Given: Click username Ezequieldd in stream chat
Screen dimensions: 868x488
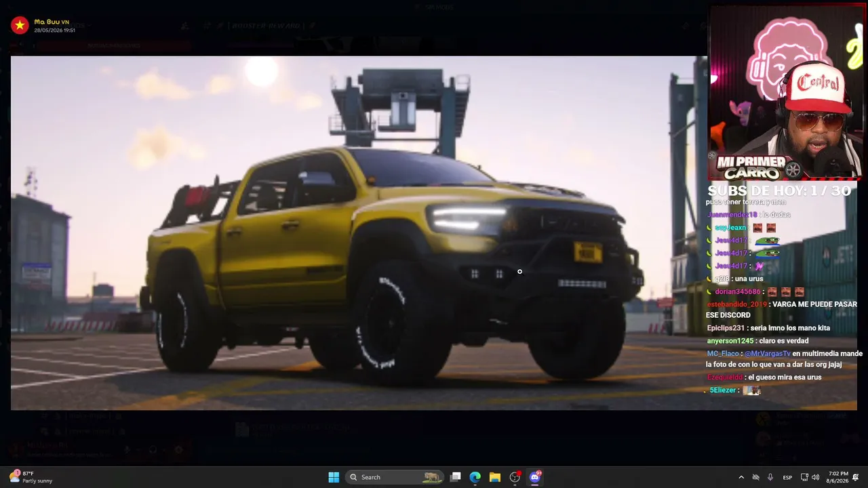Looking at the screenshot, I should pyautogui.click(x=725, y=378).
